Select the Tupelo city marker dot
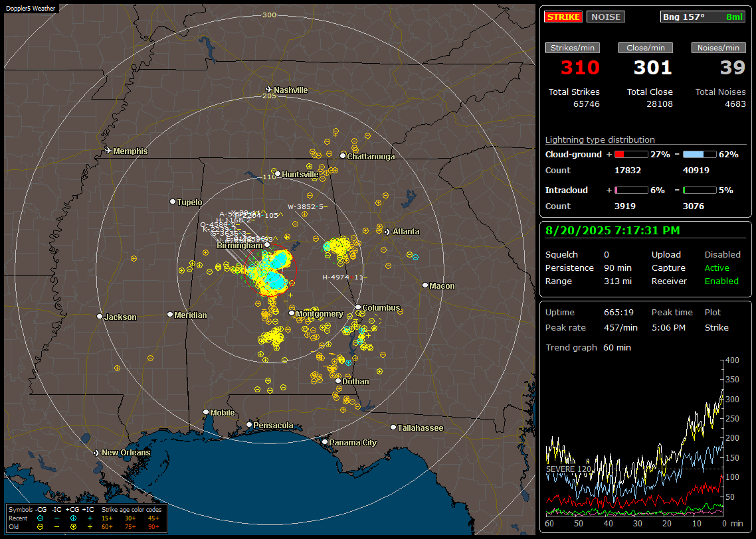756x539 pixels. 173,201
